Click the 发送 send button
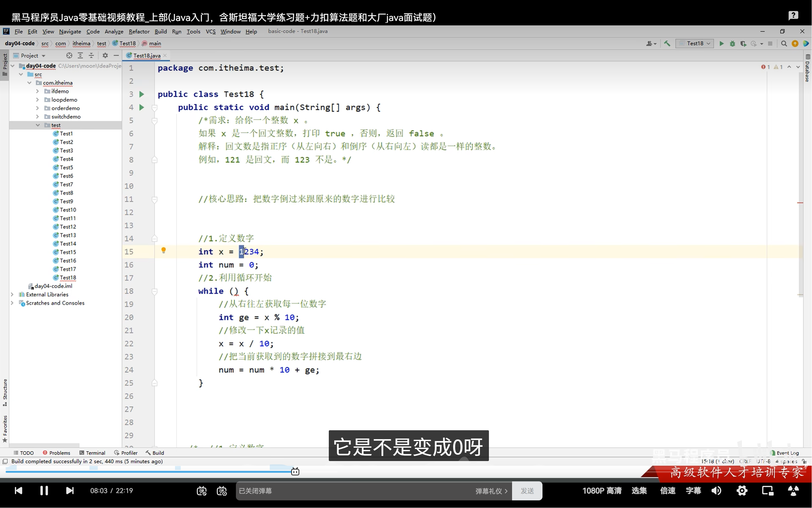 click(527, 491)
